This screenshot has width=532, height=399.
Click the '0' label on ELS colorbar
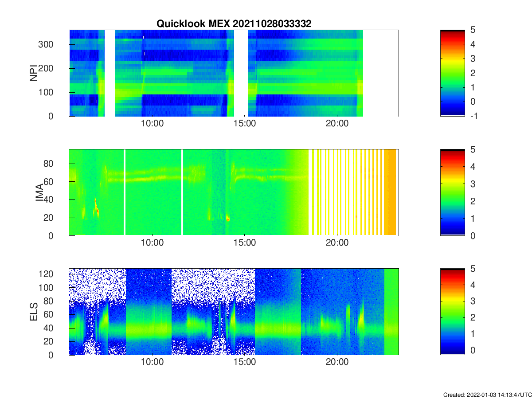[x=473, y=350]
